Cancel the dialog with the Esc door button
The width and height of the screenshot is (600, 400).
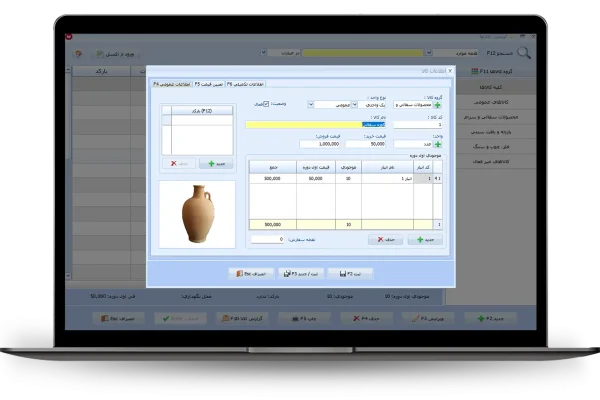click(251, 274)
